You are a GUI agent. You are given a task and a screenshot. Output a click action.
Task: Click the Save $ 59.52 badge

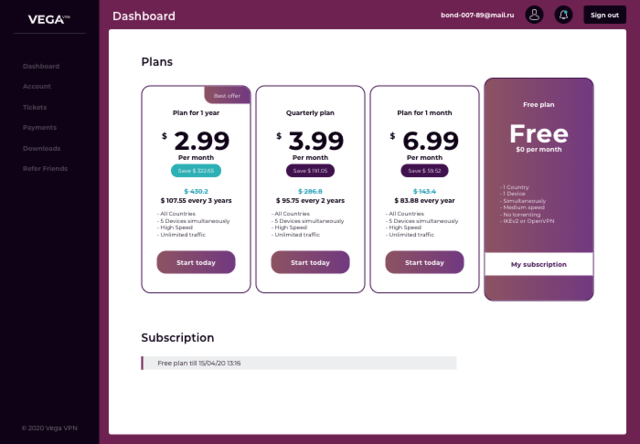tap(424, 171)
